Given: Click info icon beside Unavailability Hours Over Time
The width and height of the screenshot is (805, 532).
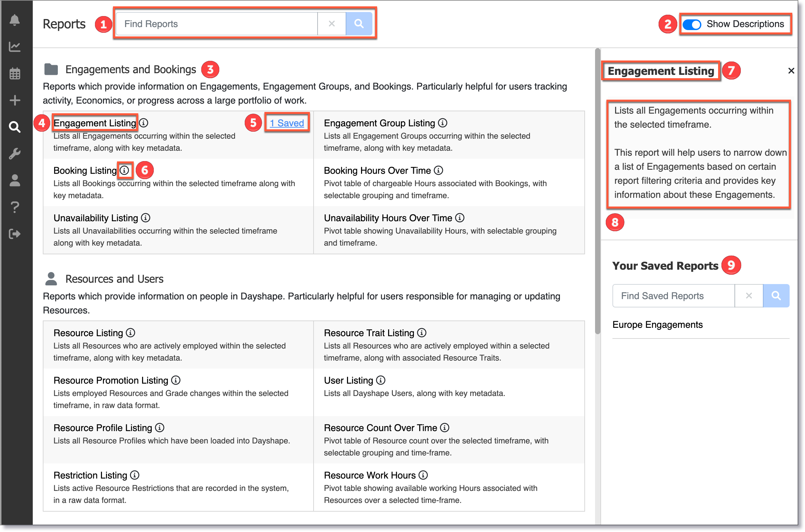Looking at the screenshot, I should [460, 218].
